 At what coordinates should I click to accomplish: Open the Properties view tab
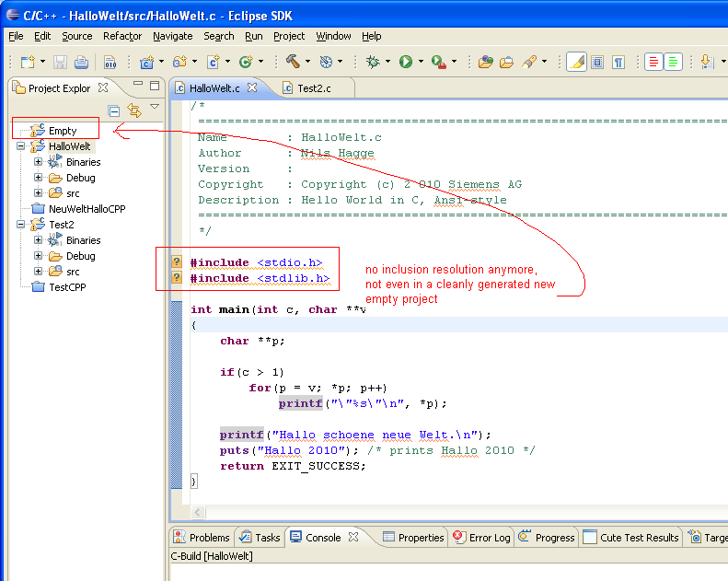(x=413, y=538)
